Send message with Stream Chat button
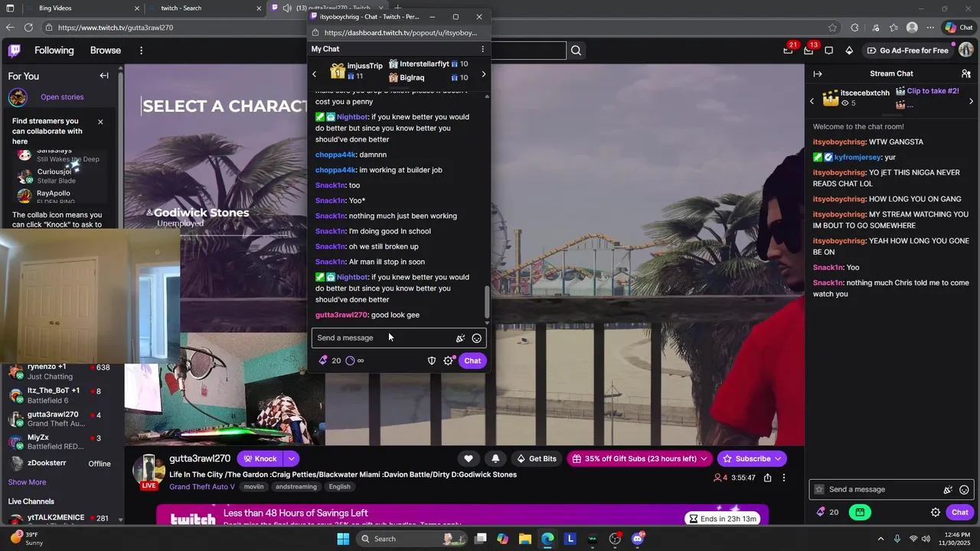Screen dimensions: 980x551 tap(960, 512)
